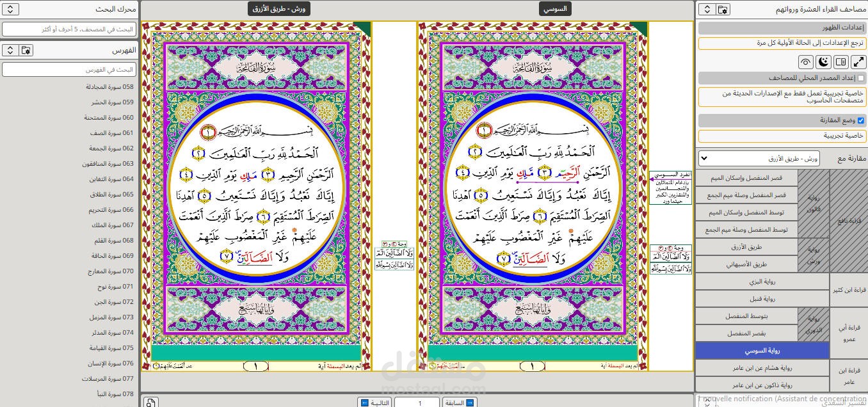Select رواية هشام عن ابن عامر
This screenshot has width=868, height=407.
pos(762,368)
